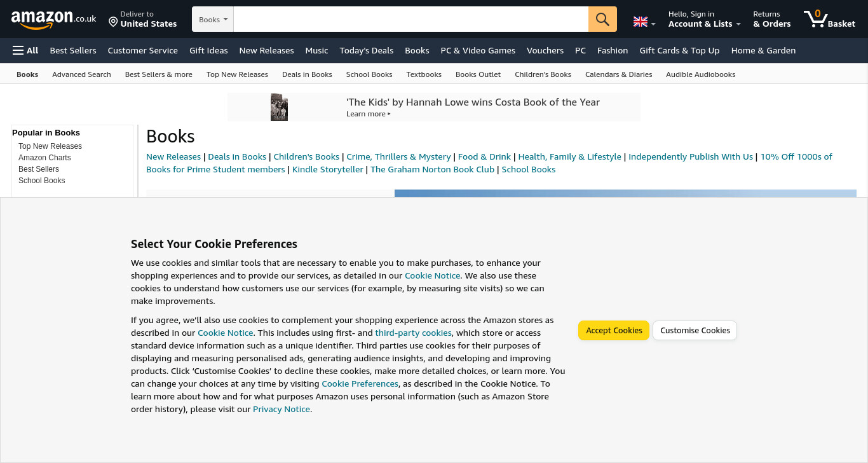Open Top New Releases sub-nav tab
This screenshot has height=463, width=868.
pyautogui.click(x=237, y=74)
